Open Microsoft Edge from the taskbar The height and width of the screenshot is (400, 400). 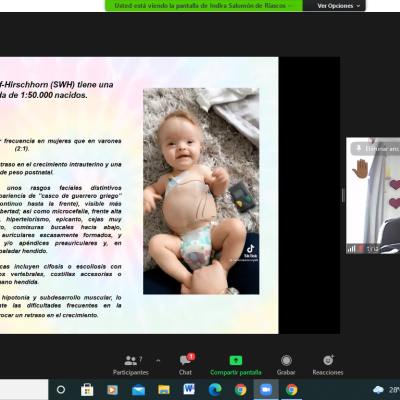click(x=215, y=389)
